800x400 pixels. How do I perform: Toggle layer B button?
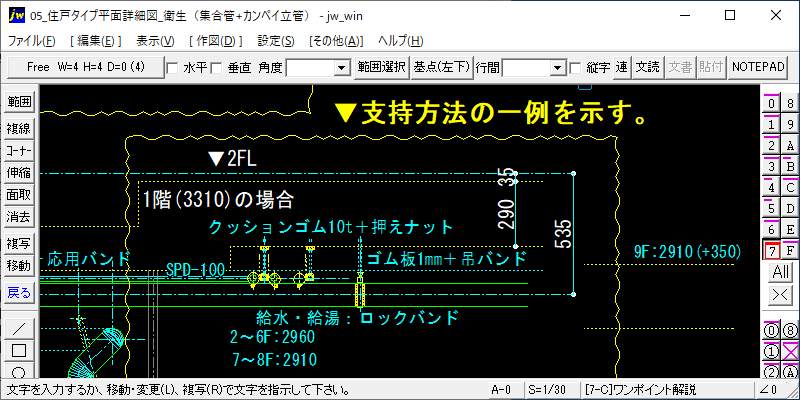pyautogui.click(x=790, y=166)
